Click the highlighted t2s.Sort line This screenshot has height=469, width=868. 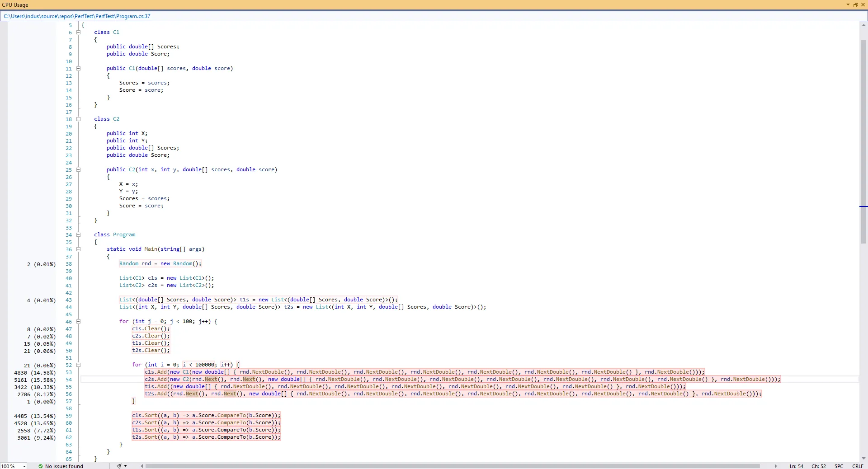[206, 437]
